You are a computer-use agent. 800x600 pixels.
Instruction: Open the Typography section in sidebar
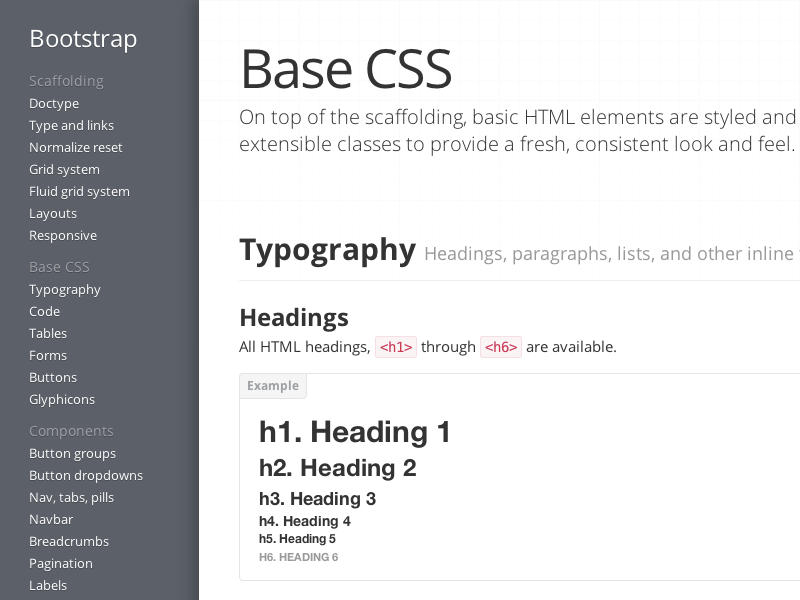tap(64, 289)
